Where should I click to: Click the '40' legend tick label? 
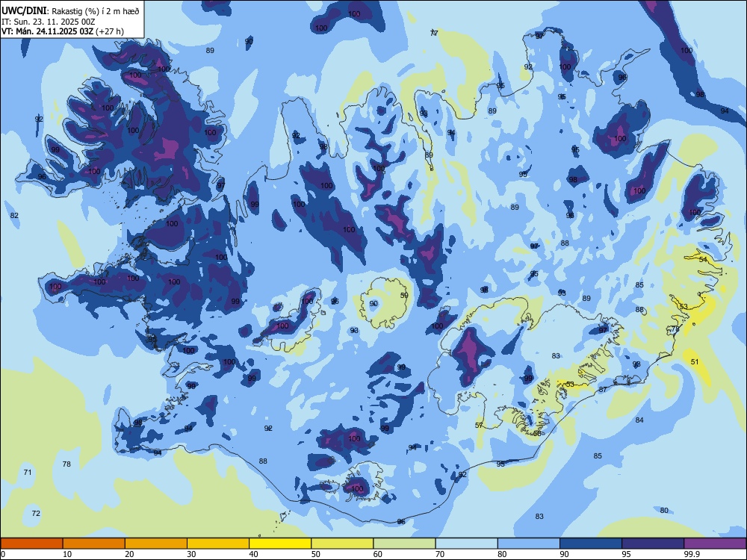tap(253, 554)
